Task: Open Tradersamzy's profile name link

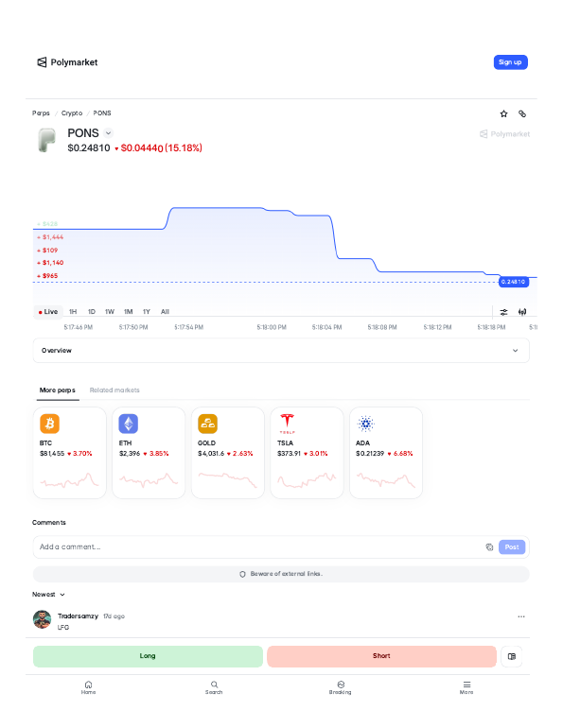Action: click(x=78, y=616)
